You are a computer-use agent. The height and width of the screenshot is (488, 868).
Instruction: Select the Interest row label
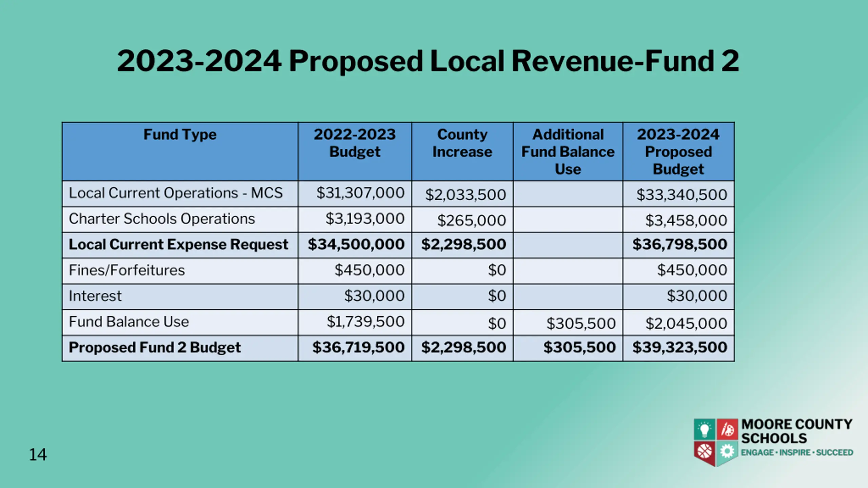point(95,296)
